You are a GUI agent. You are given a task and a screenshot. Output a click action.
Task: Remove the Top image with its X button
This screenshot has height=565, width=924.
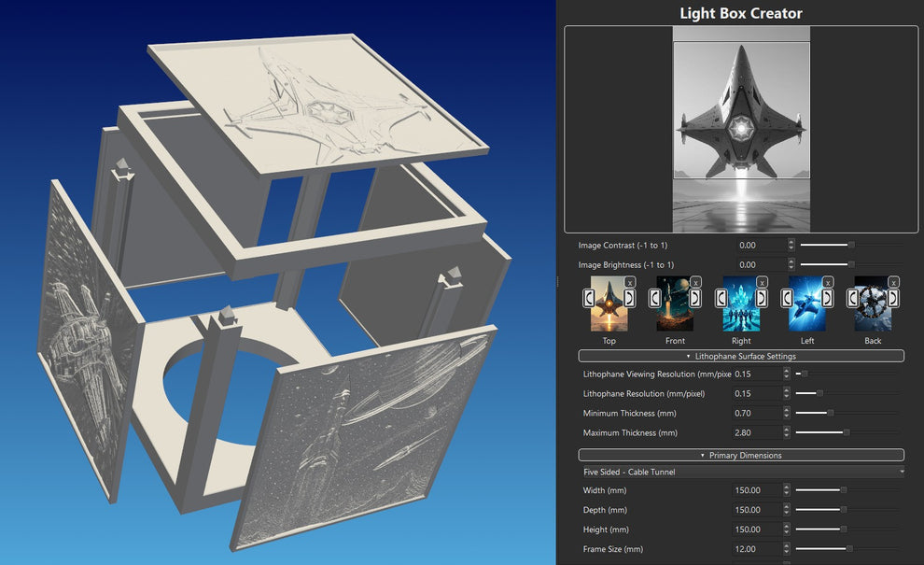point(631,283)
